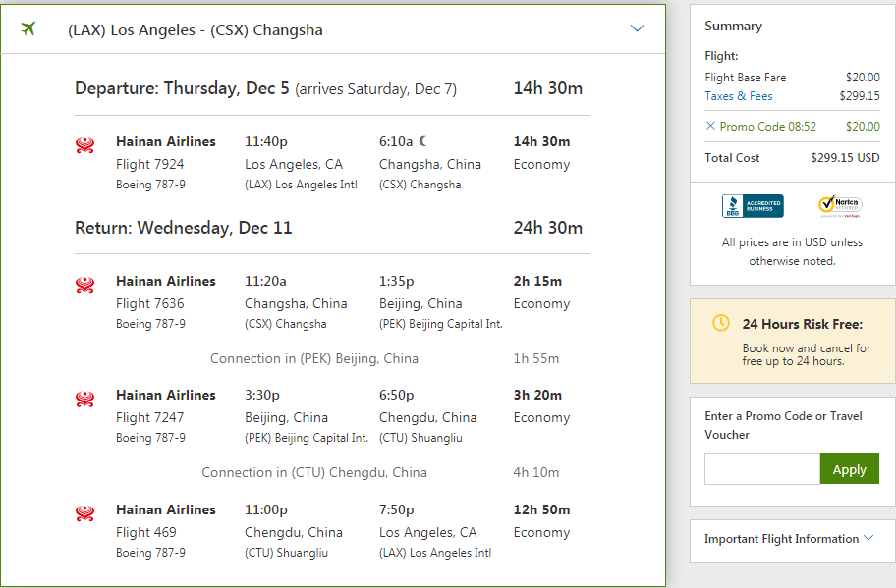Click the overnight moon icon beside 6:10a
This screenshot has width=896, height=588.
pos(422,141)
